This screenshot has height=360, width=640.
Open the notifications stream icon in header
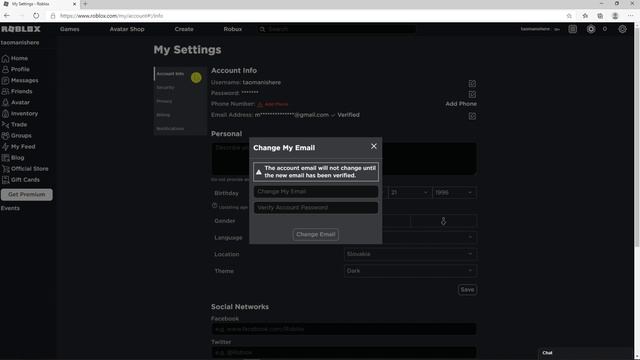click(573, 29)
